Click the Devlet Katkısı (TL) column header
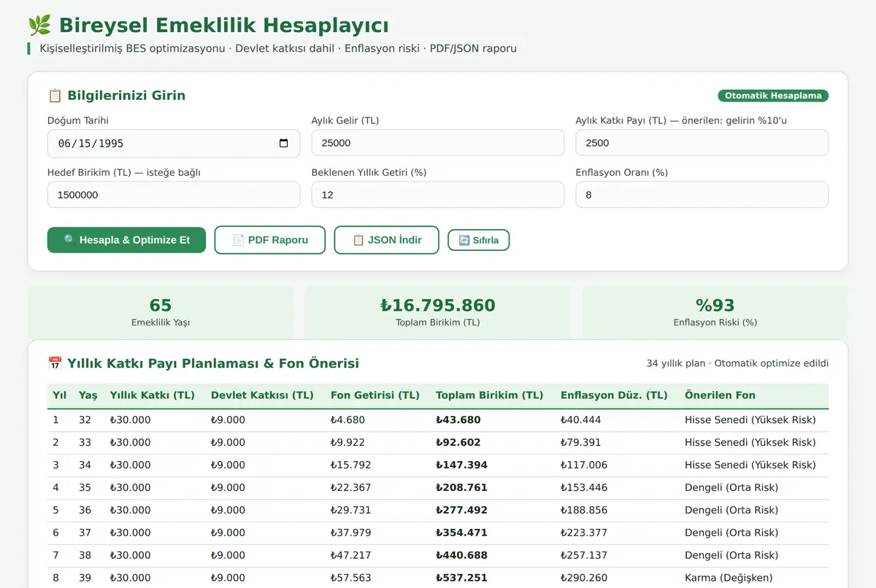Viewport: 876px width, 588px height. [262, 395]
